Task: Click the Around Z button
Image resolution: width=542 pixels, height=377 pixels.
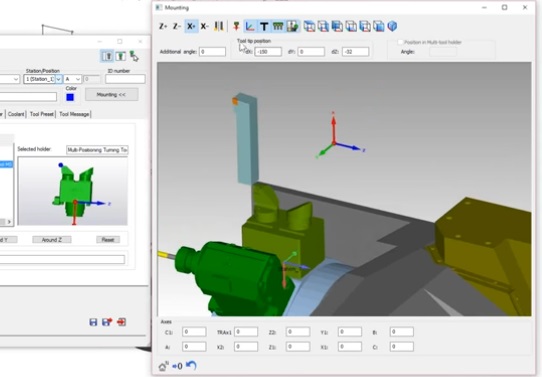Action: click(52, 239)
